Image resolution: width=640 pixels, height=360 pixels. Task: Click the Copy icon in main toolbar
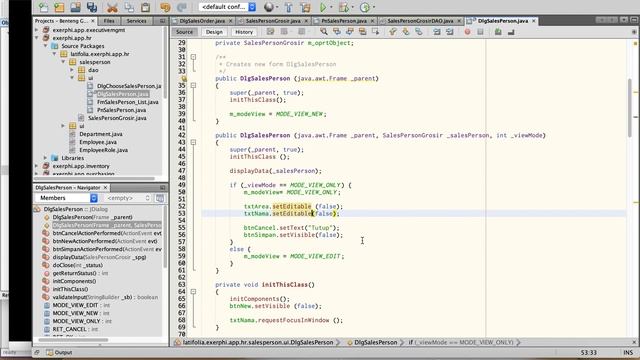(x=129, y=7)
